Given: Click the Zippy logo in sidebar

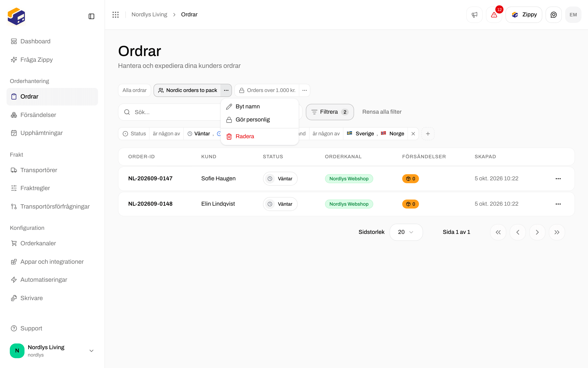Looking at the screenshot, I should pos(16,16).
